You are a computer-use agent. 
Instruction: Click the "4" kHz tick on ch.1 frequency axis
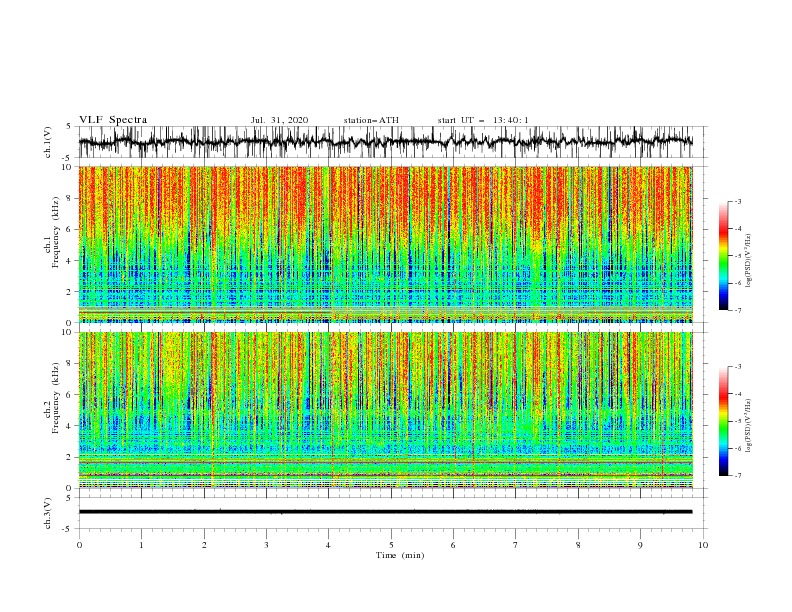pyautogui.click(x=69, y=261)
